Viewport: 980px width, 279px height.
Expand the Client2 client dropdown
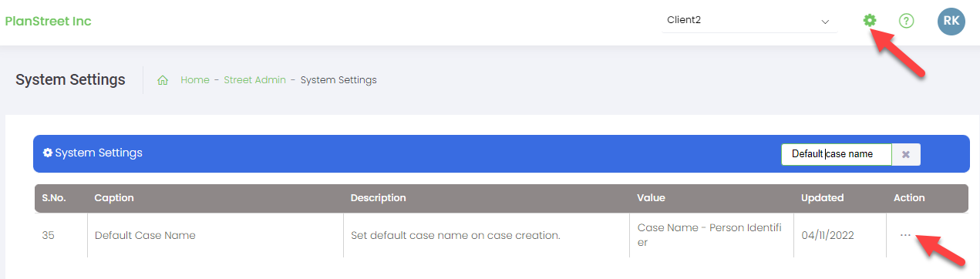(749, 21)
